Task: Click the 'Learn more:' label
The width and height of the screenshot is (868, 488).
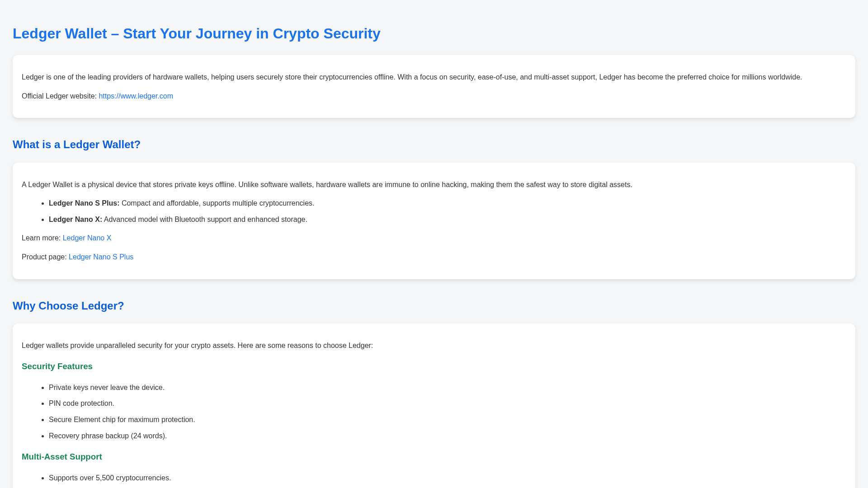Action: click(41, 238)
